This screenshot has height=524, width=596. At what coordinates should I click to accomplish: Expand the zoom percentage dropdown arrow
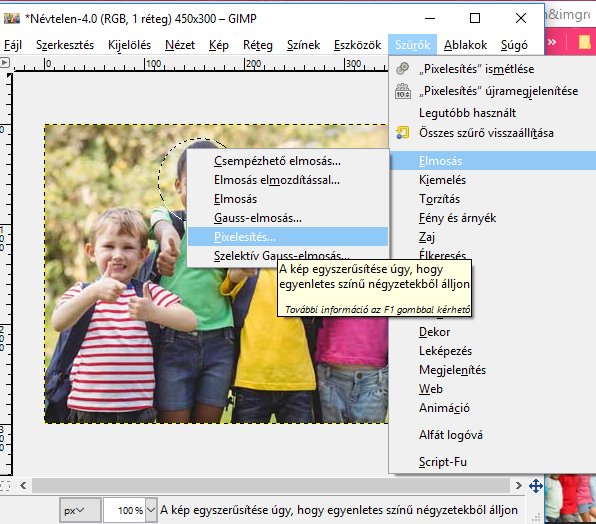[151, 510]
